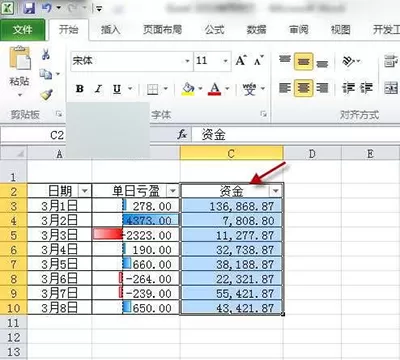Screen dimensions: 400x360
Task: Apply the yellow fill color bucket
Action: (x=188, y=89)
